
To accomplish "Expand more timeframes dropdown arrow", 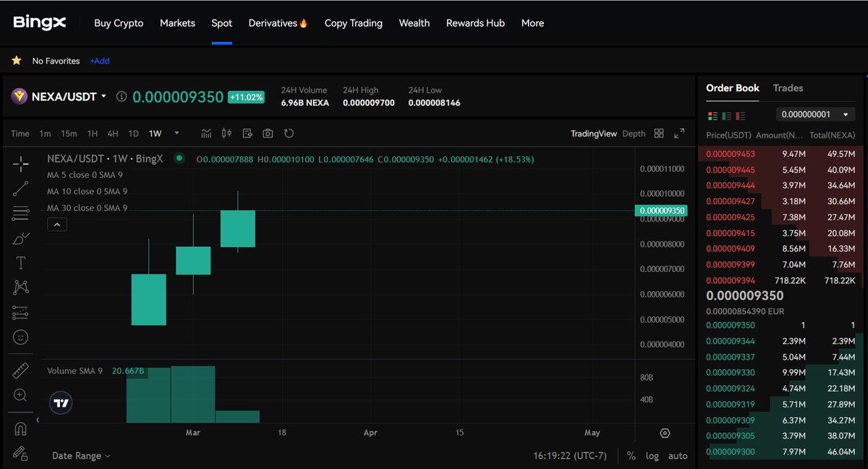I will coord(177,133).
